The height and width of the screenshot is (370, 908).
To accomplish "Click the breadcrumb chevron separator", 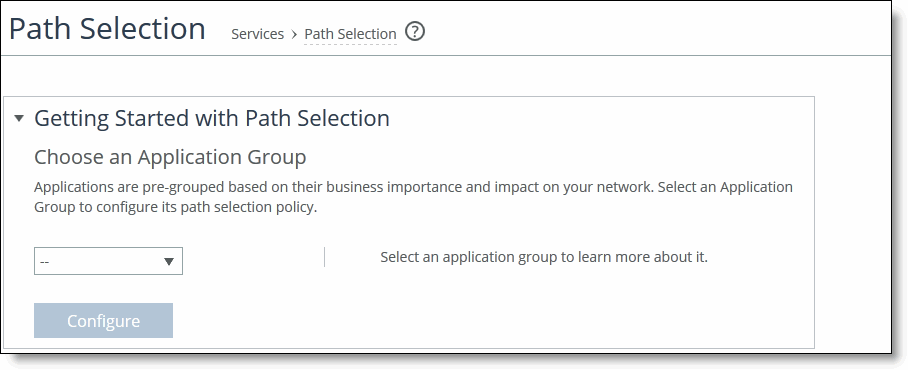I will coord(294,35).
